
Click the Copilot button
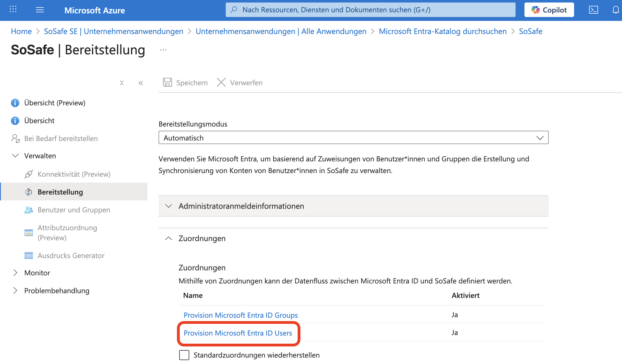(549, 10)
